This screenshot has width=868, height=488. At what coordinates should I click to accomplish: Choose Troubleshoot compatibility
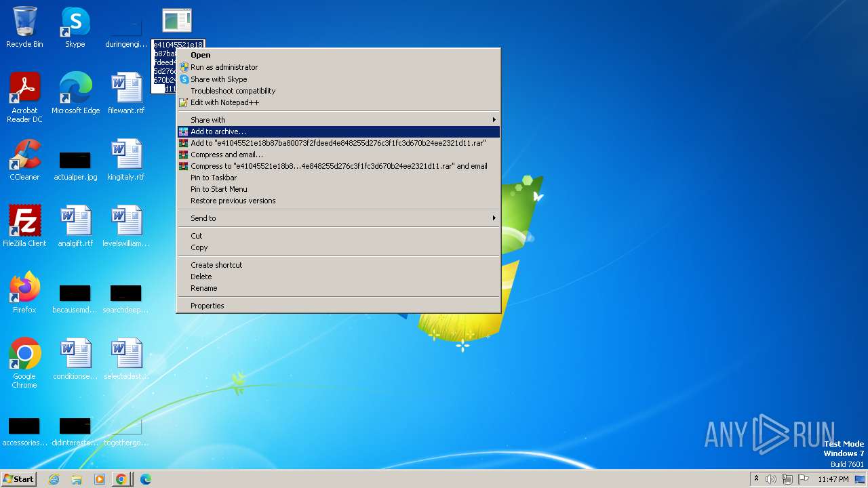pos(338,91)
